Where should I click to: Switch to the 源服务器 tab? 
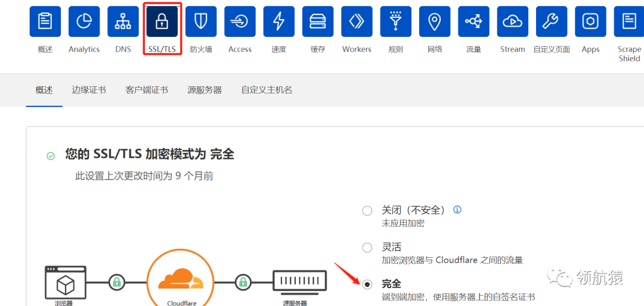(x=205, y=90)
